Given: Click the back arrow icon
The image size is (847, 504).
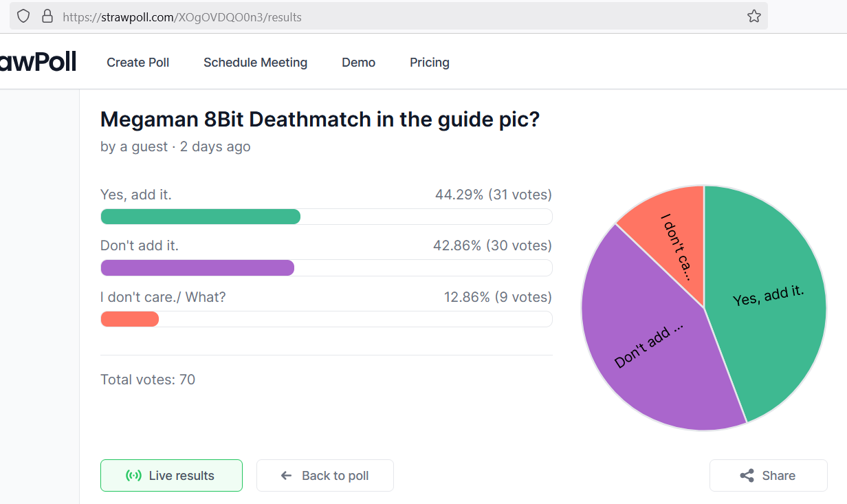Looking at the screenshot, I should tap(287, 476).
